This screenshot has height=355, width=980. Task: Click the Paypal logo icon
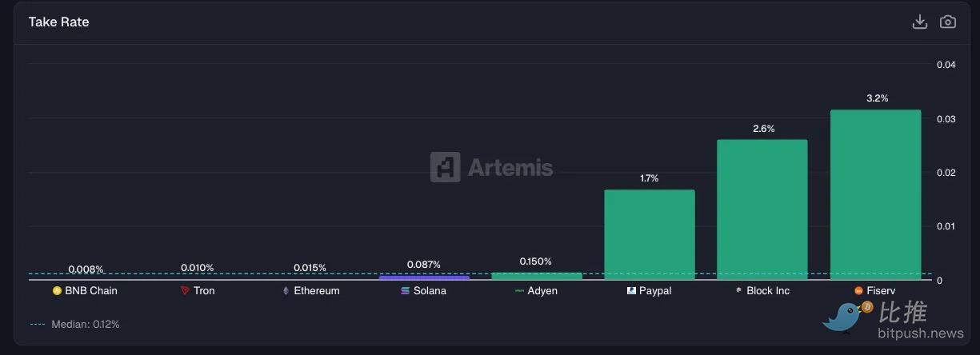pos(631,291)
